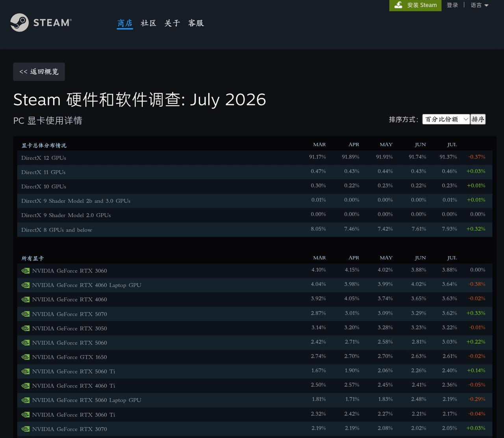This screenshot has height=438, width=504.
Task: Click NVIDIA icon beside GeForce RTX 5070
Action: (26, 314)
